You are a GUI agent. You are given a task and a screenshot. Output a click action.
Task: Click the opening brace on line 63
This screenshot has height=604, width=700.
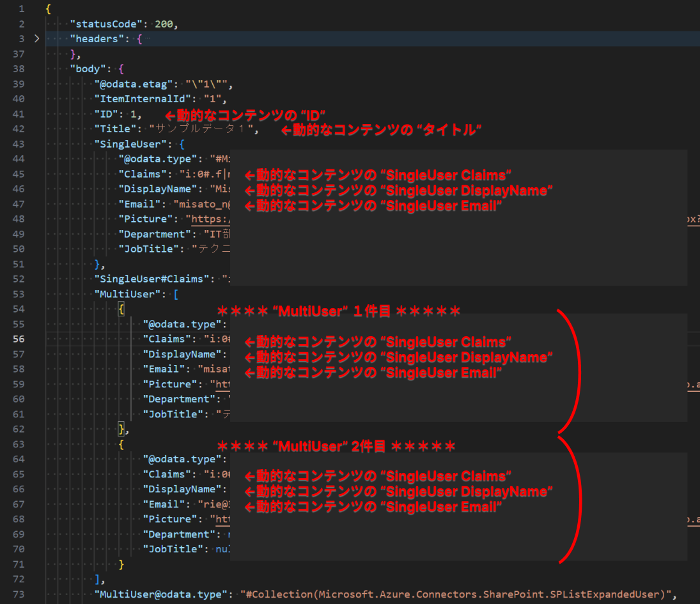coord(121,444)
